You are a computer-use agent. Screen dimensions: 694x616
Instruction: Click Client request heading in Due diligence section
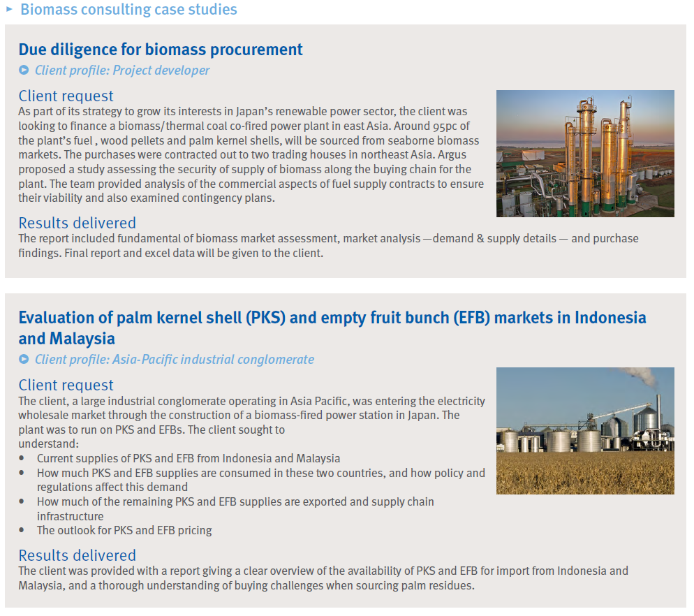point(66,96)
